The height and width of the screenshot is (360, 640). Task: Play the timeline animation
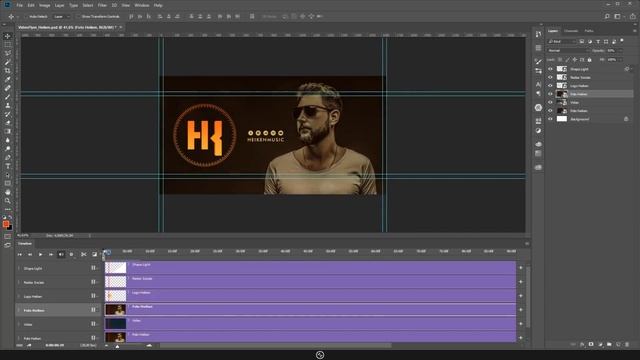click(x=40, y=254)
